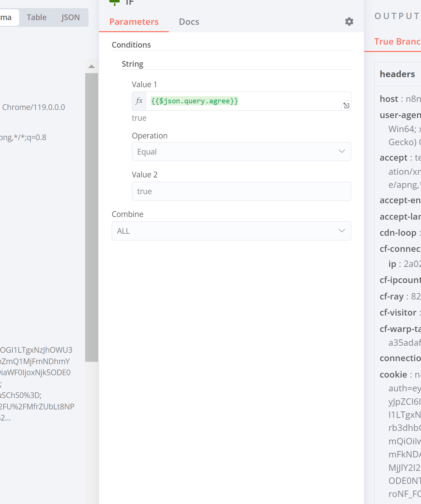Click the input panel scroll-up arrow
Image resolution: width=421 pixels, height=504 pixels.
click(x=92, y=66)
